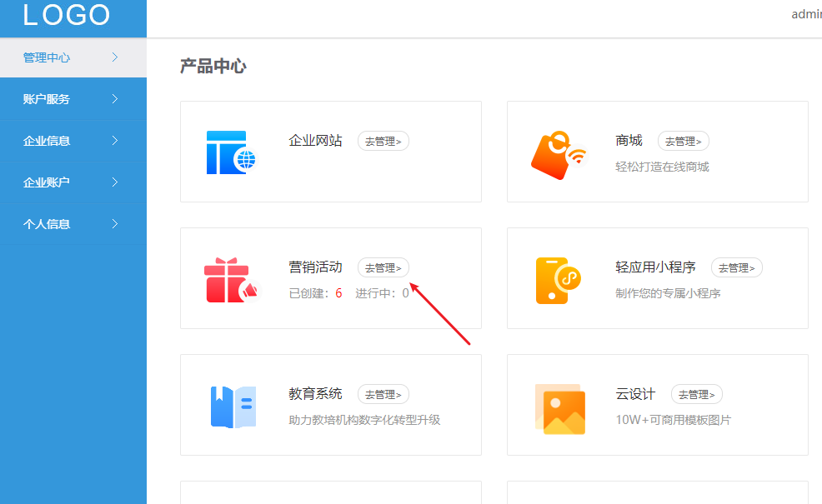Click 去管理 on the 企业网站 card
Screen dimensions: 822x504
pos(383,141)
